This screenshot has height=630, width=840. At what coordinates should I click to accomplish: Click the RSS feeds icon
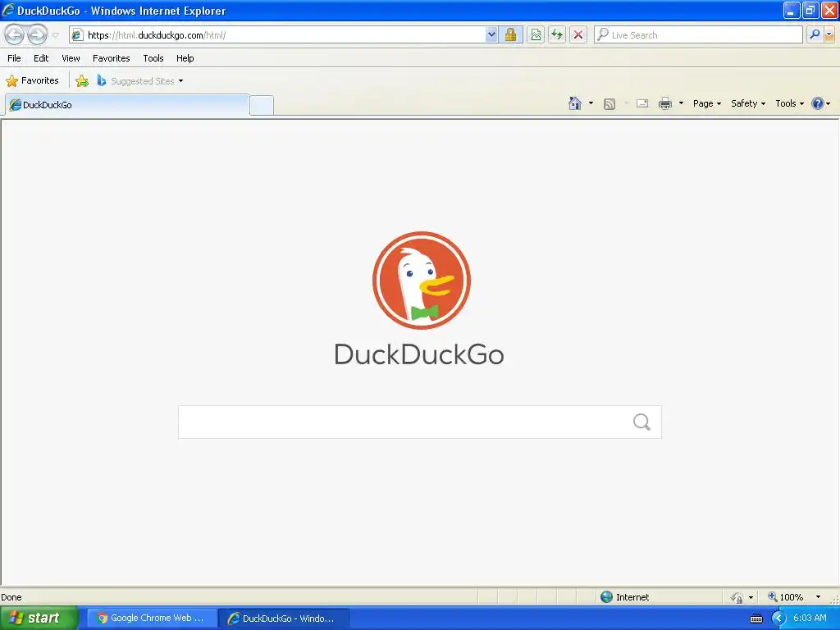[609, 104]
